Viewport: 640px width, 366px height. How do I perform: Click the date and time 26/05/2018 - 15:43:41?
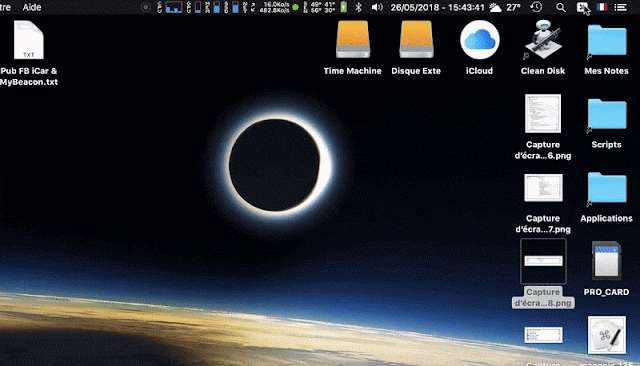[x=437, y=7]
